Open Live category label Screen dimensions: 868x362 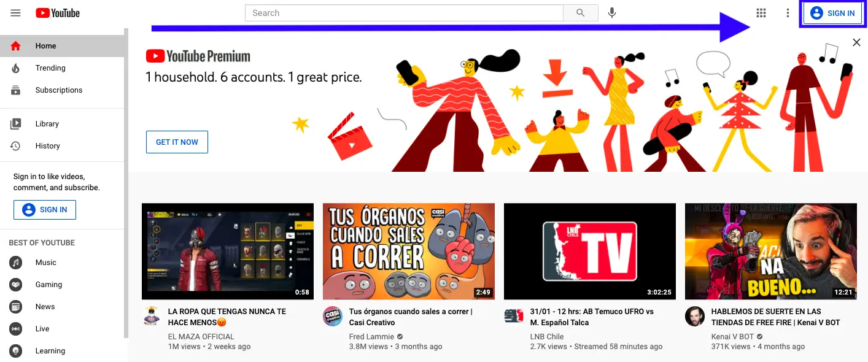pos(42,329)
